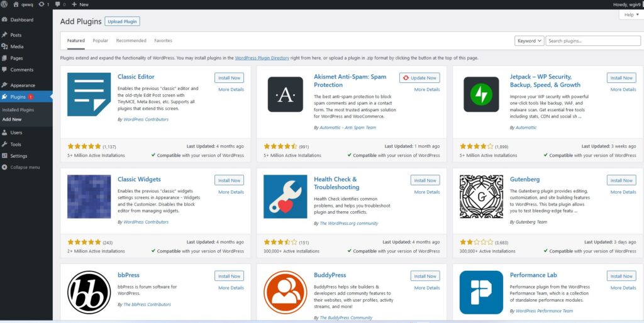Viewport: 644px width, 323px height.
Task: Open Appearance in the sidebar menu
Action: pos(23,85)
